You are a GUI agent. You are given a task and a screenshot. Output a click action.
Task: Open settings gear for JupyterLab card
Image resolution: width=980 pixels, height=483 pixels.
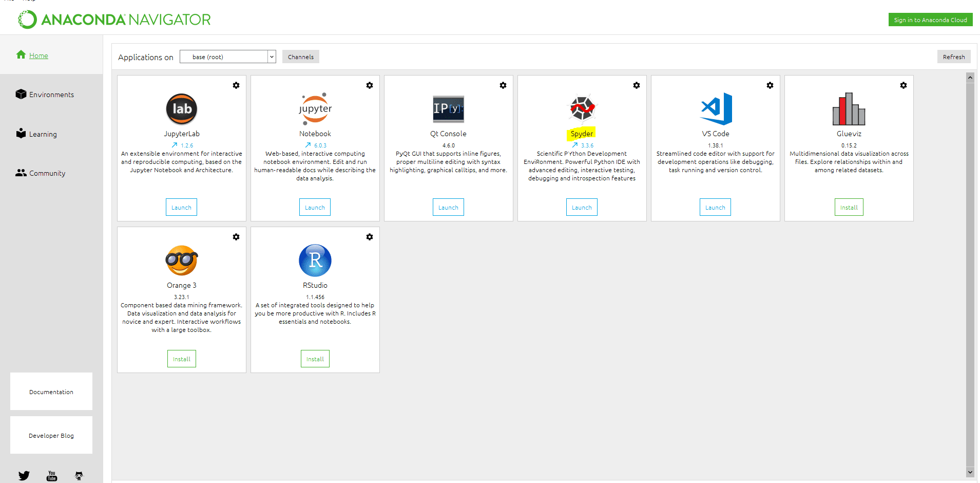click(x=236, y=85)
